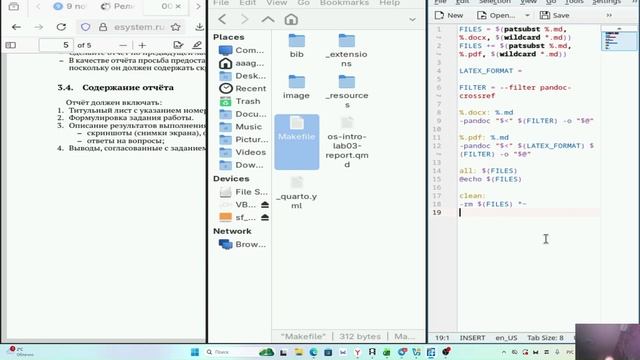Open file manager View menu

[277, 3]
